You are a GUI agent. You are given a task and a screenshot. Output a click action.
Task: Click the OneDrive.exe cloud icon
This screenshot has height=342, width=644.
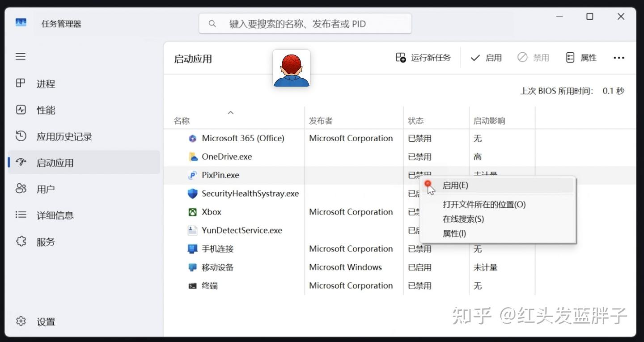point(192,157)
